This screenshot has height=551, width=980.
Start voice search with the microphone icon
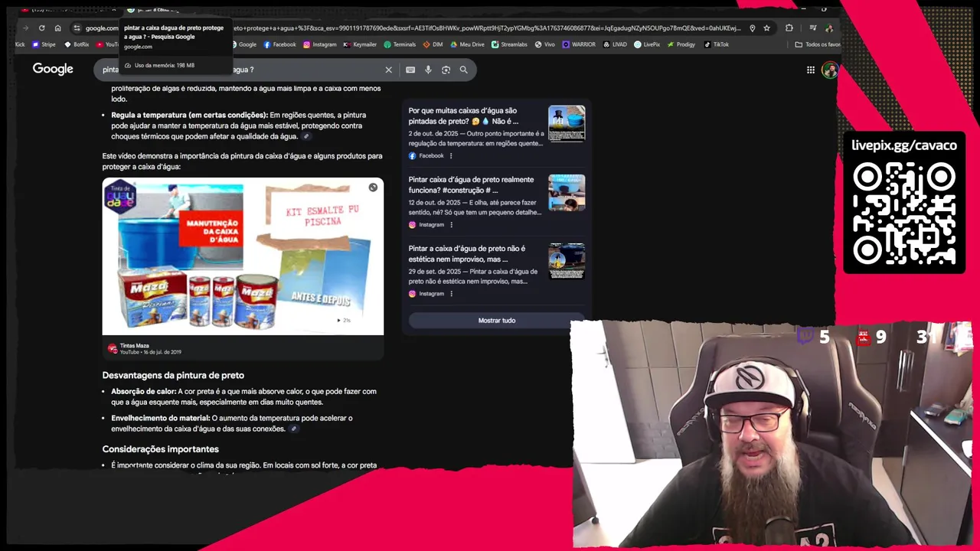point(428,70)
